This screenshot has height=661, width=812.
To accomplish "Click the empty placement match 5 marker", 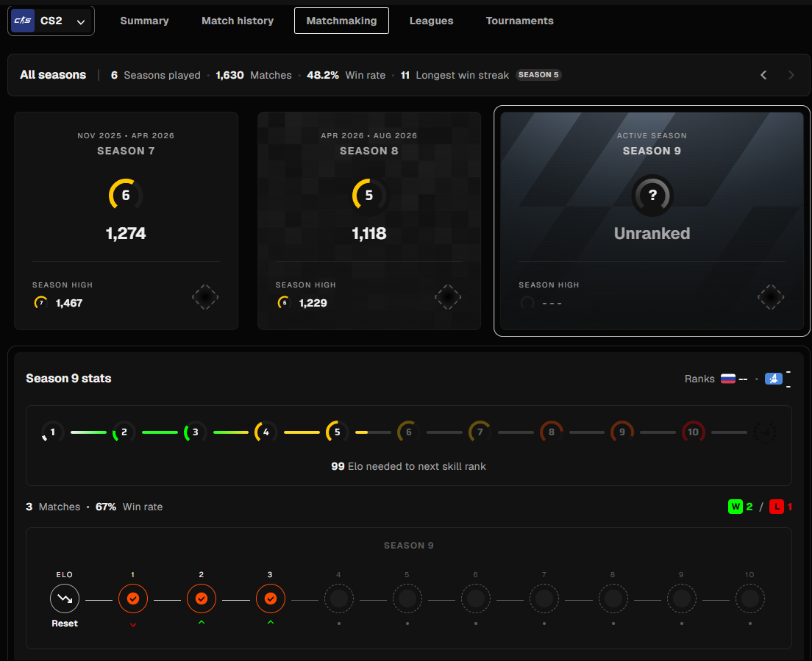I will click(x=407, y=599).
